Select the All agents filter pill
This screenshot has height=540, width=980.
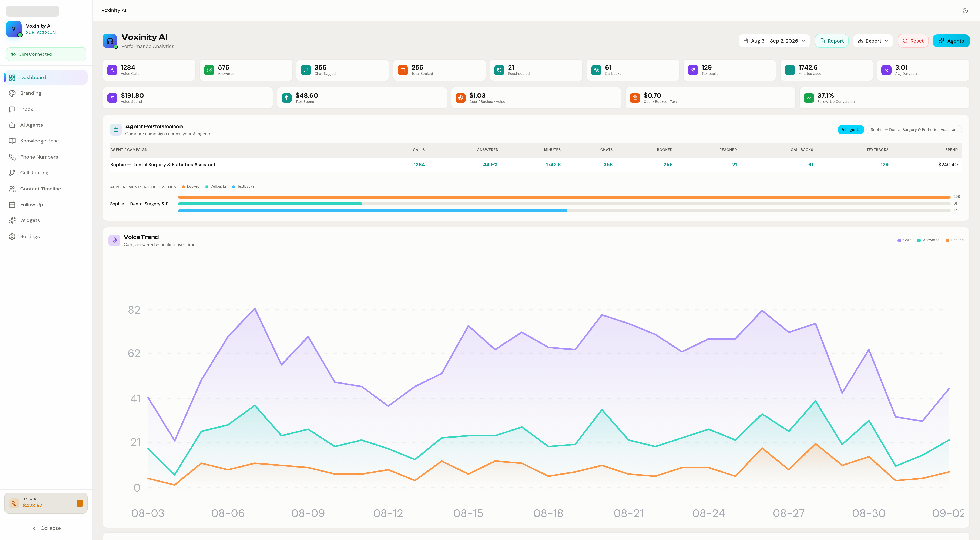(x=851, y=130)
